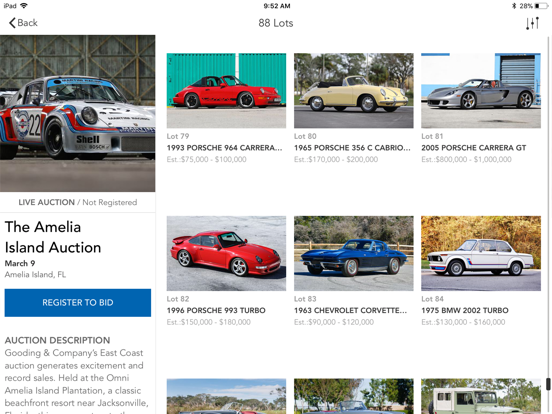This screenshot has height=414, width=552.
Task: Click estimate $90,000 - $120,000
Action: (x=334, y=322)
